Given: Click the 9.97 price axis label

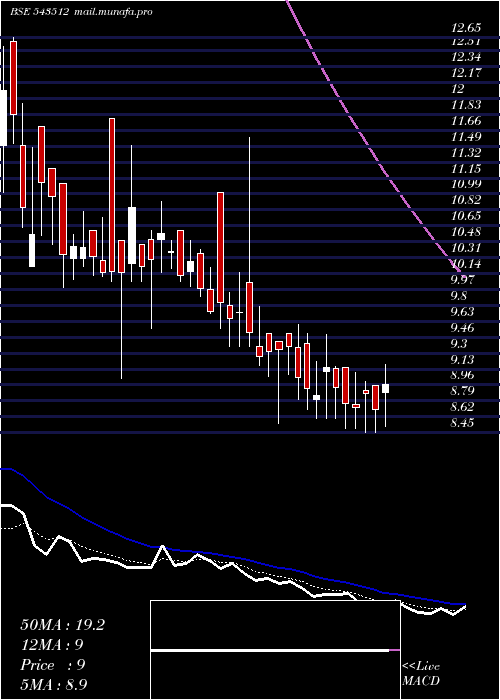Looking at the screenshot, I should (x=464, y=280).
